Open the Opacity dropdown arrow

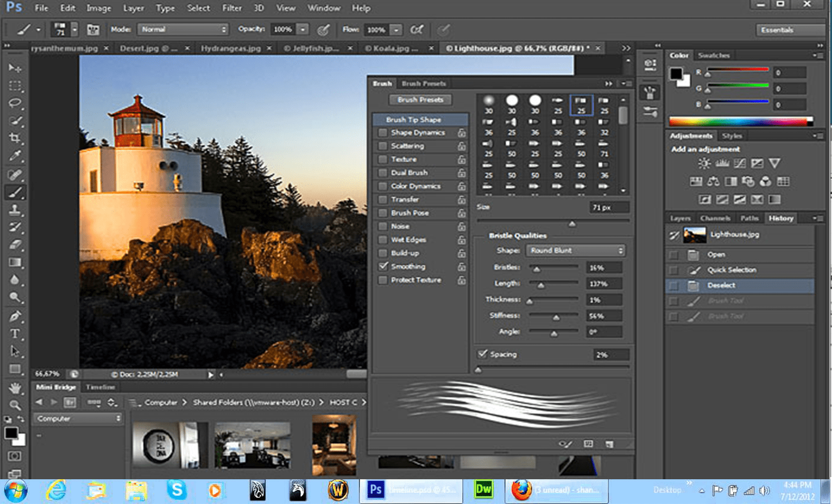point(302,29)
